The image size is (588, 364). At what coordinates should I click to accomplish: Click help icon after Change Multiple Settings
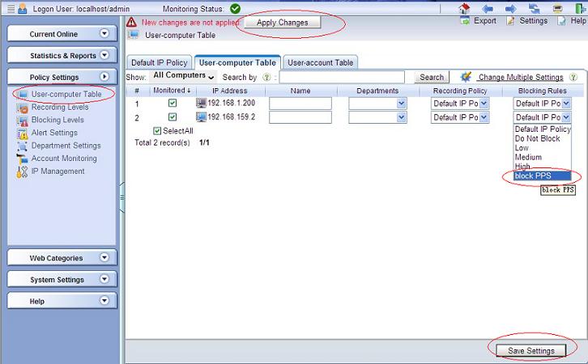[x=573, y=77]
